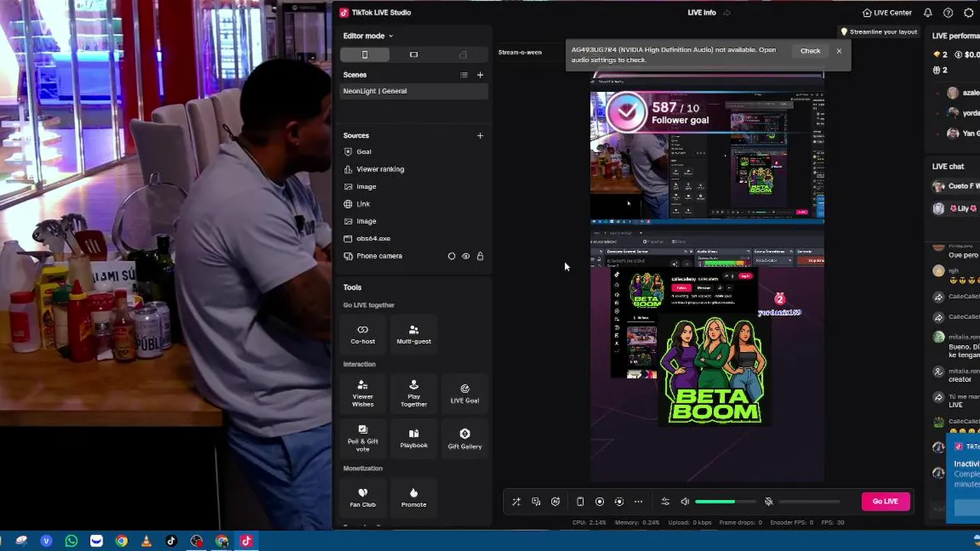Open the settings gear icon
This screenshot has width=980, height=551.
[x=969, y=13]
